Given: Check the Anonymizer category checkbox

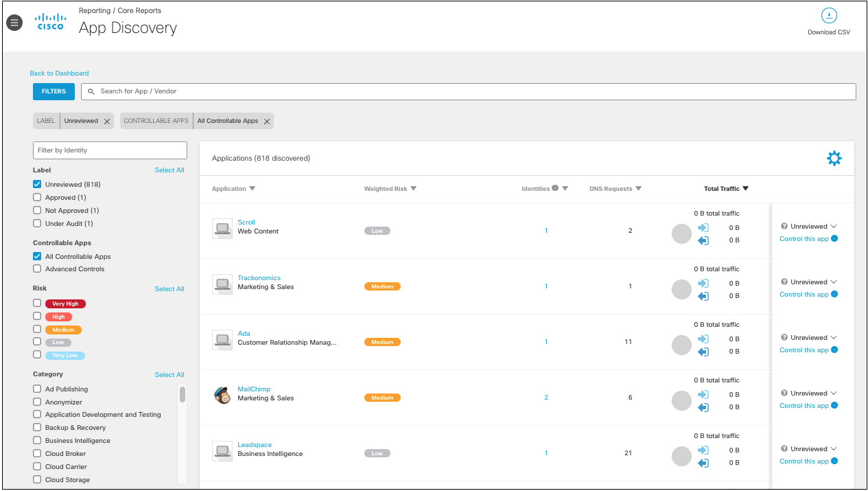Looking at the screenshot, I should [37, 402].
